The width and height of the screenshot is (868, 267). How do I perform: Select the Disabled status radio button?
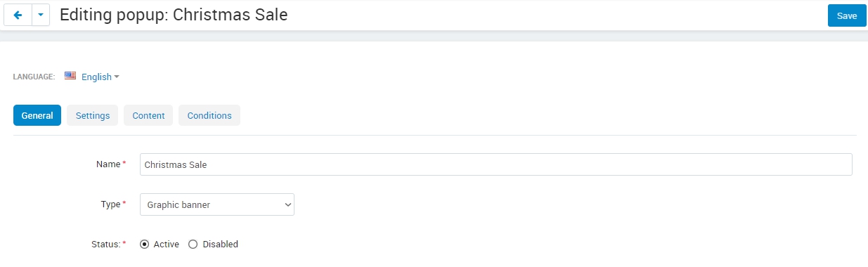coord(193,245)
